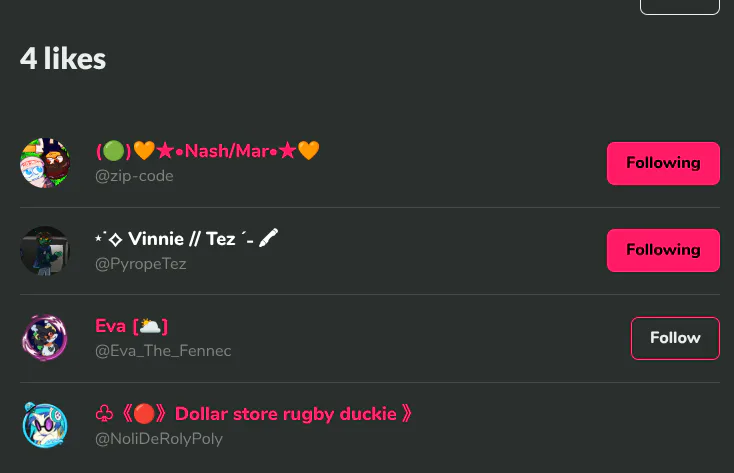The width and height of the screenshot is (734, 473).
Task: Go to the Vinnie // Tez display name
Action: click(x=180, y=239)
